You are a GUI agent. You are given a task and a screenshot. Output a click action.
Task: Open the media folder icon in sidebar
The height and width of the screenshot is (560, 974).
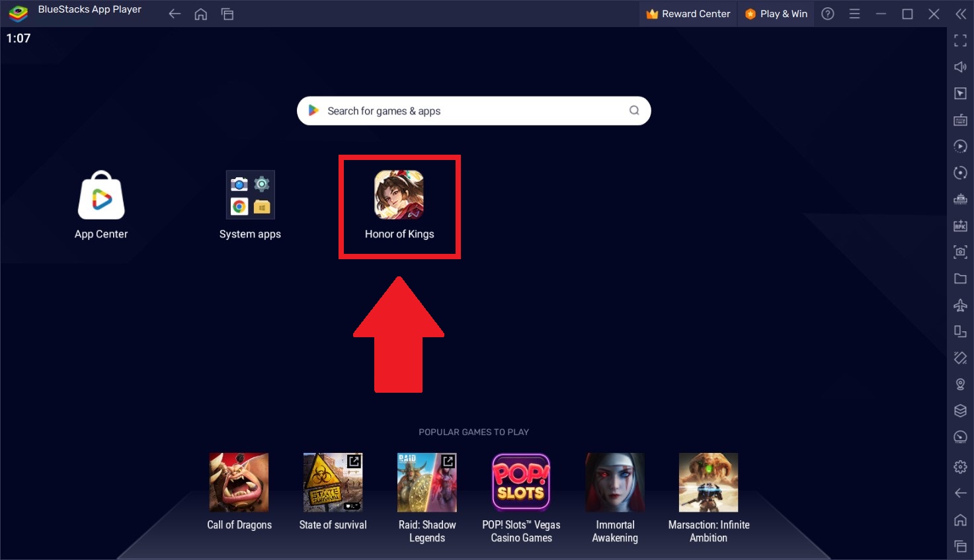tap(960, 278)
